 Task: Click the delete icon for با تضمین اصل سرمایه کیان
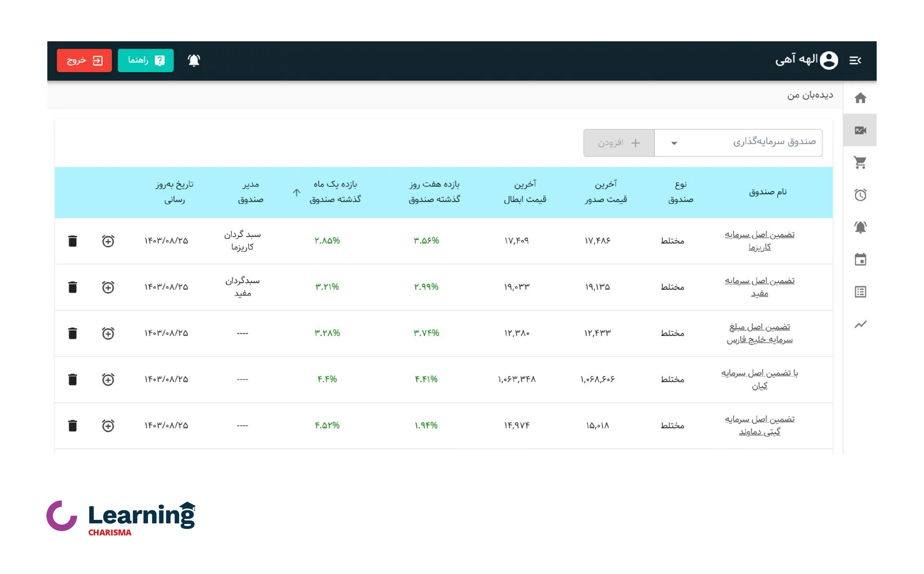tap(72, 379)
